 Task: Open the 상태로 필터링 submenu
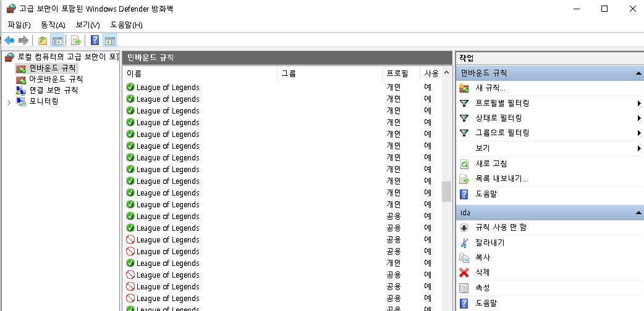coord(549,118)
